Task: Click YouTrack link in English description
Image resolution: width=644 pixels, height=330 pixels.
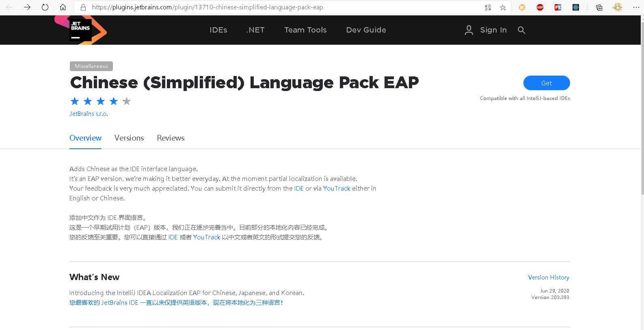Action: pyautogui.click(x=337, y=189)
